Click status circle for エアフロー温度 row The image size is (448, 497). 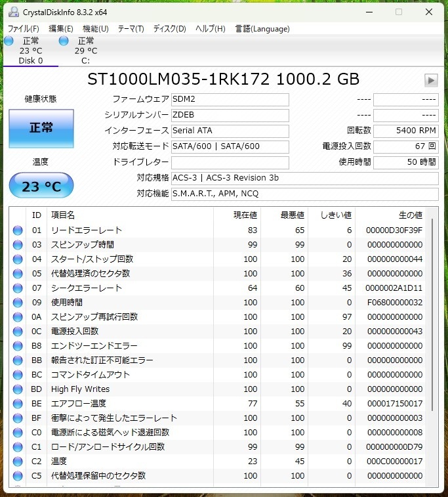click(x=18, y=404)
